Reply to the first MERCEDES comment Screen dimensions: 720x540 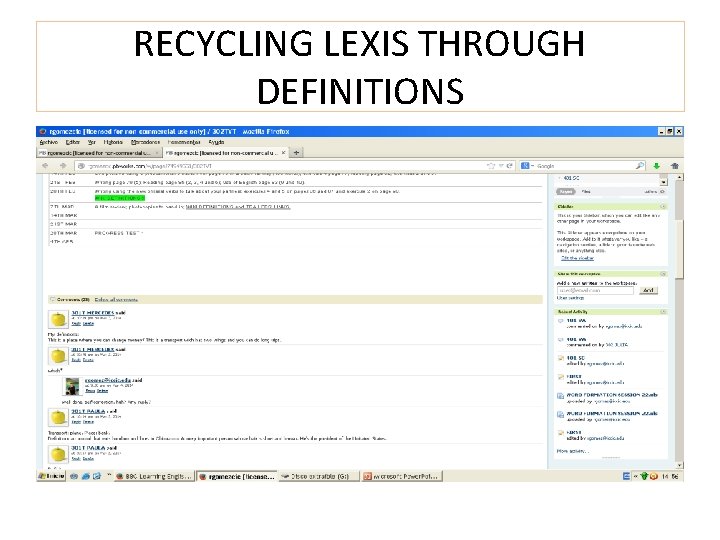click(76, 324)
